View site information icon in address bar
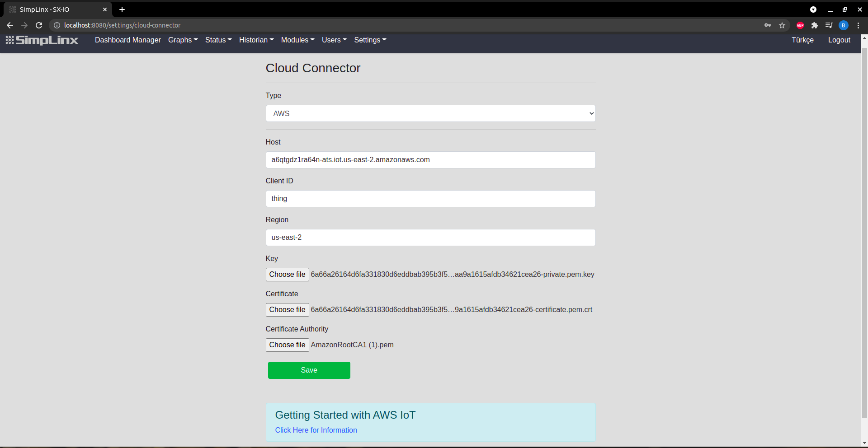The width and height of the screenshot is (868, 448). pyautogui.click(x=57, y=25)
